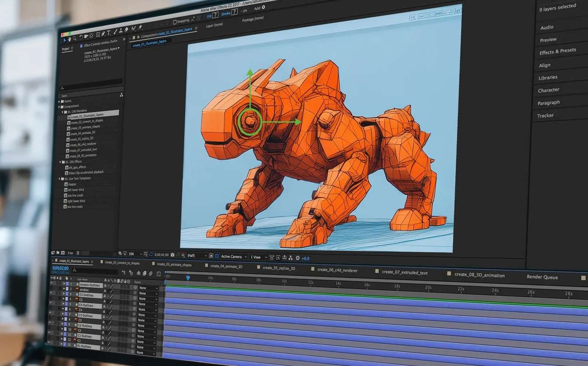The image size is (588, 366).
Task: Open the 1 View layout dropdown
Action: (x=259, y=257)
